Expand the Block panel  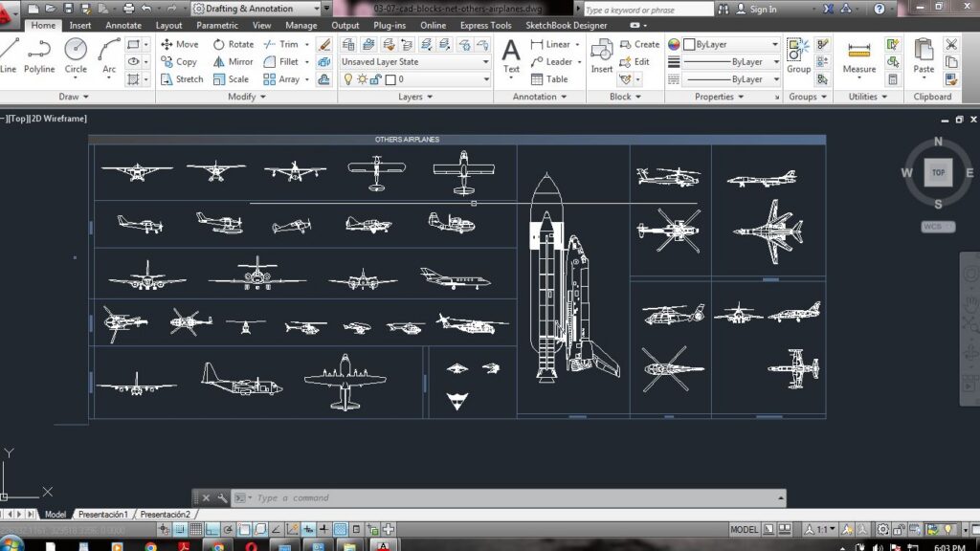[x=625, y=97]
